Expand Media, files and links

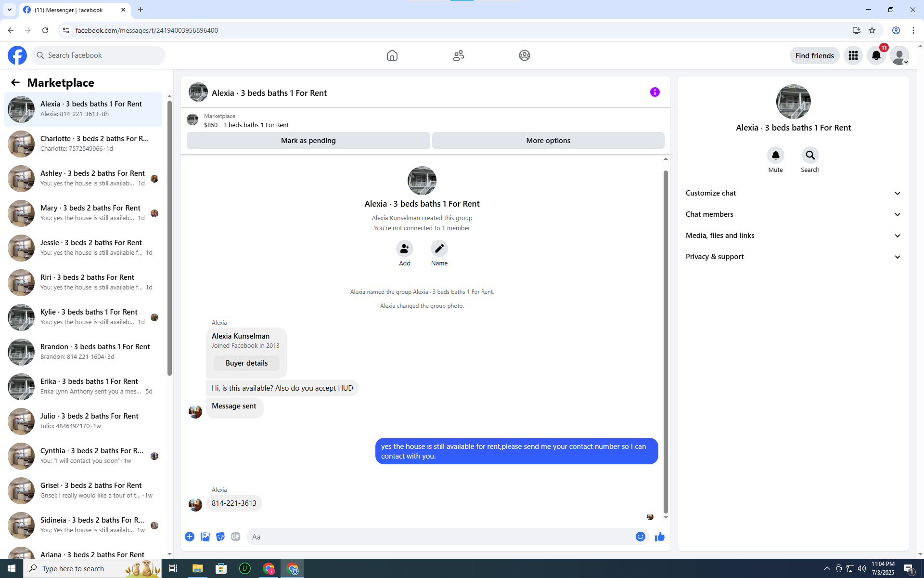793,236
